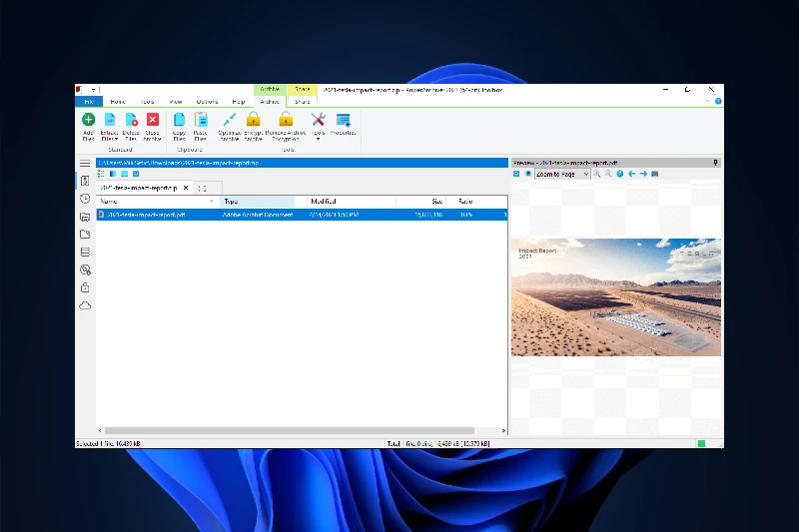The width and height of the screenshot is (799, 532).
Task: Click the Copy Files icon
Action: pyautogui.click(x=179, y=120)
